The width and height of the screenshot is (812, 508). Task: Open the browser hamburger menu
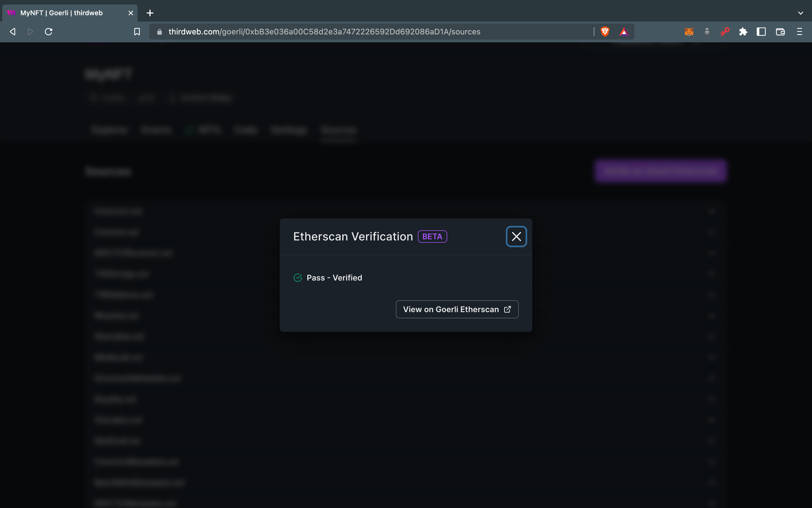800,31
